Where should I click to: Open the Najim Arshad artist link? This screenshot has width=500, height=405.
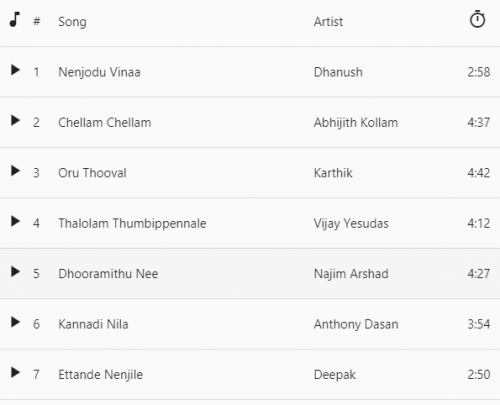tap(351, 274)
